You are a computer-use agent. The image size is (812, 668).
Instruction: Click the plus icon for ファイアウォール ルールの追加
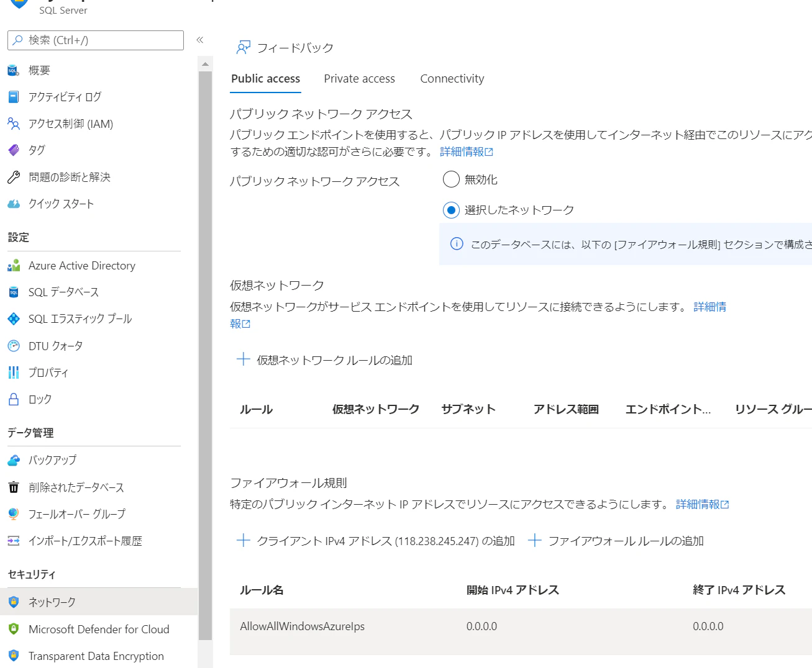click(534, 541)
